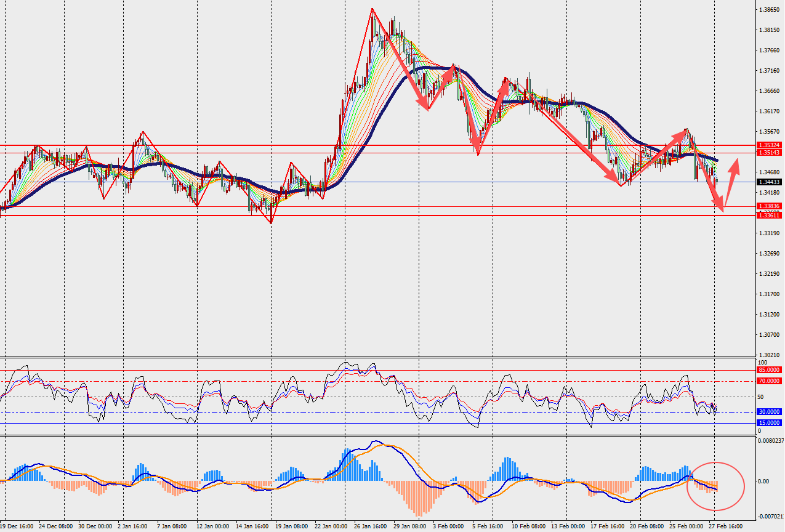Viewport: 785px width, 532px height.
Task: Click the 1.38650 label on price axis
Action: tap(770, 10)
